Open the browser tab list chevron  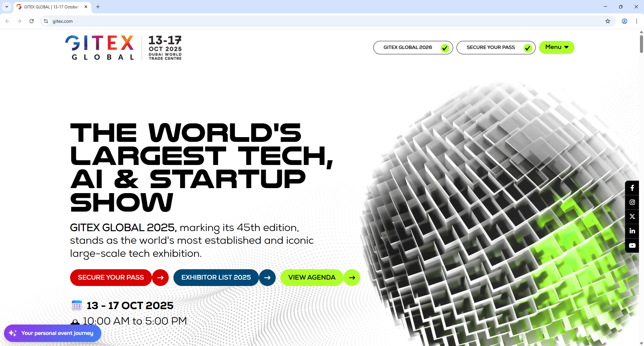pyautogui.click(x=7, y=7)
